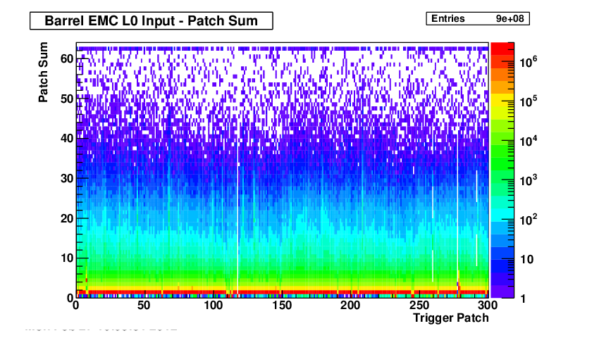
Task: Click the color scale label 10^4
Action: tap(529, 141)
